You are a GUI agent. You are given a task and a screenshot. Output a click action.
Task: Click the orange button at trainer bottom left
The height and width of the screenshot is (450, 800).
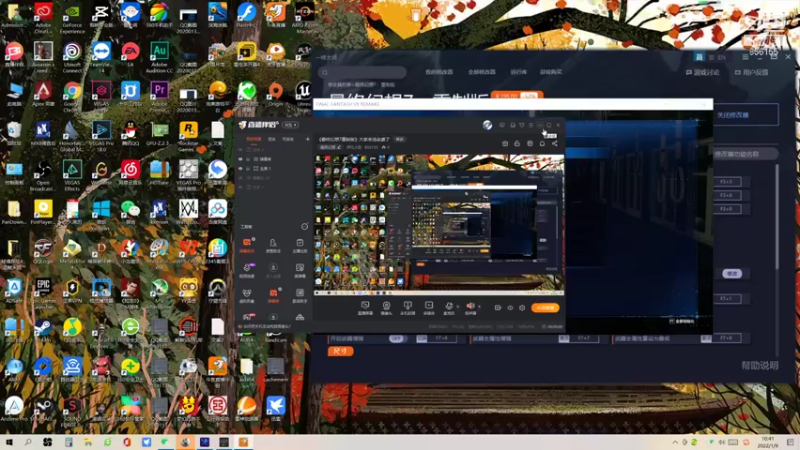[x=340, y=351]
